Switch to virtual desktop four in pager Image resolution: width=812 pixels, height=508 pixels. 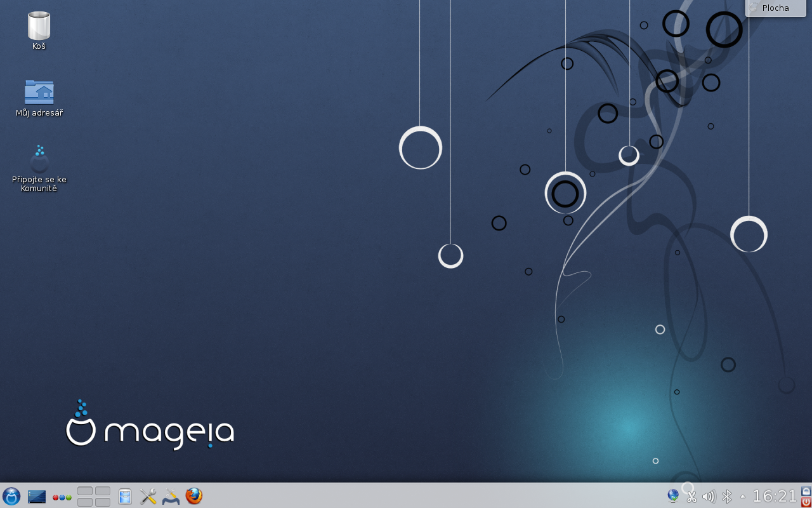(103, 502)
